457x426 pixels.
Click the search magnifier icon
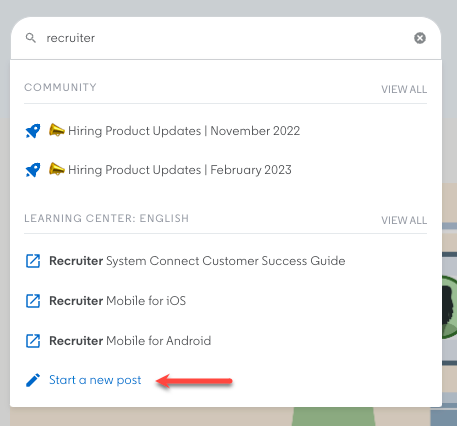pyautogui.click(x=31, y=38)
